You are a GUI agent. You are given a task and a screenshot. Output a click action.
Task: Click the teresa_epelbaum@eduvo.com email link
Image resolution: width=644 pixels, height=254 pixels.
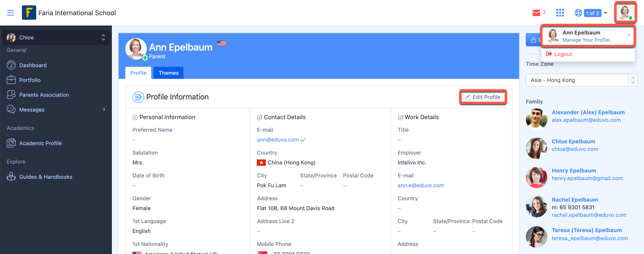(x=590, y=238)
